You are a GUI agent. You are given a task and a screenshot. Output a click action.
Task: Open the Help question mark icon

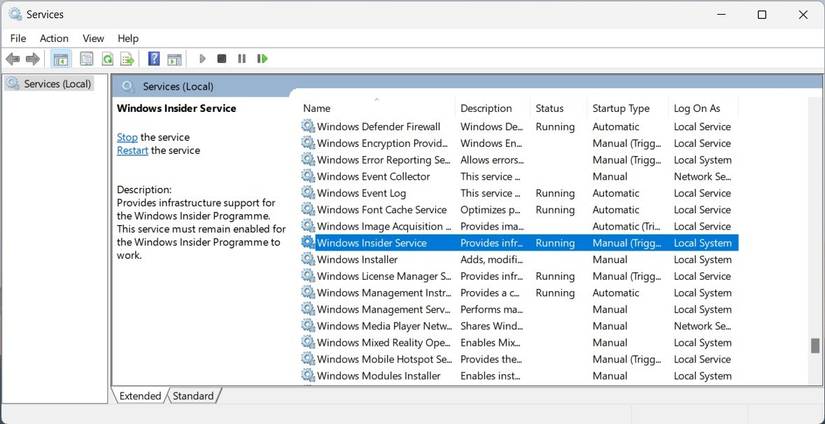(x=154, y=59)
